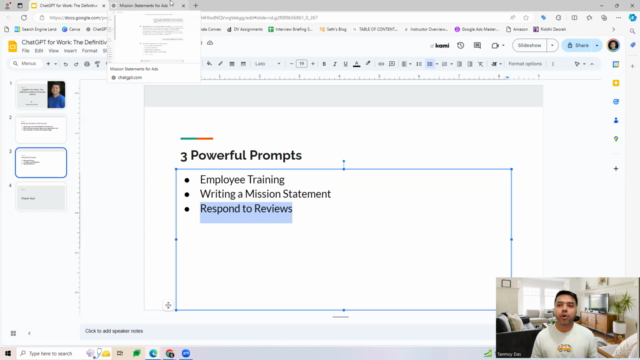The image size is (640, 360).
Task: Open Google Keep in the side panel
Action: pyautogui.click(x=616, y=83)
